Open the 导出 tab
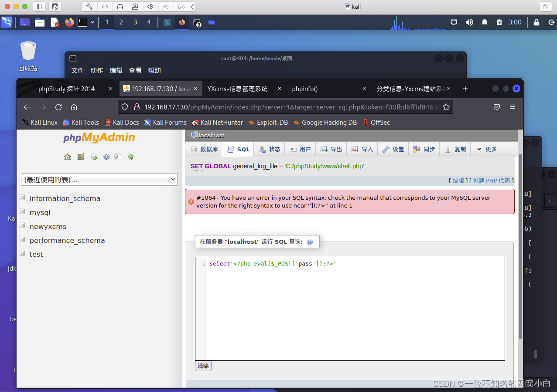This screenshot has height=392, width=557. (331, 149)
